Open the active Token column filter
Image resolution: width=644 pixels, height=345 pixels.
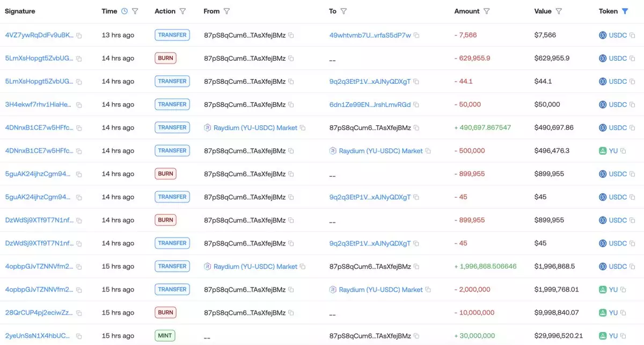pyautogui.click(x=625, y=11)
